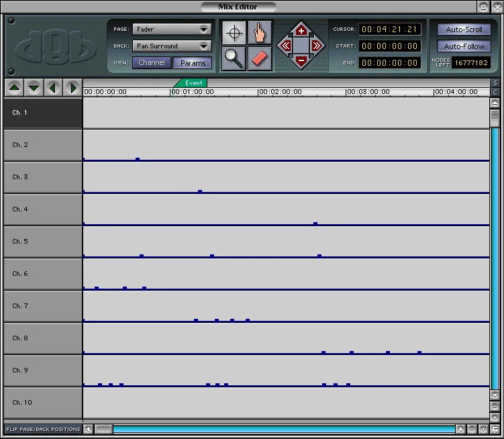This screenshot has width=504, height=439.
Task: Click vertical zoom plus button
Action: click(495, 418)
